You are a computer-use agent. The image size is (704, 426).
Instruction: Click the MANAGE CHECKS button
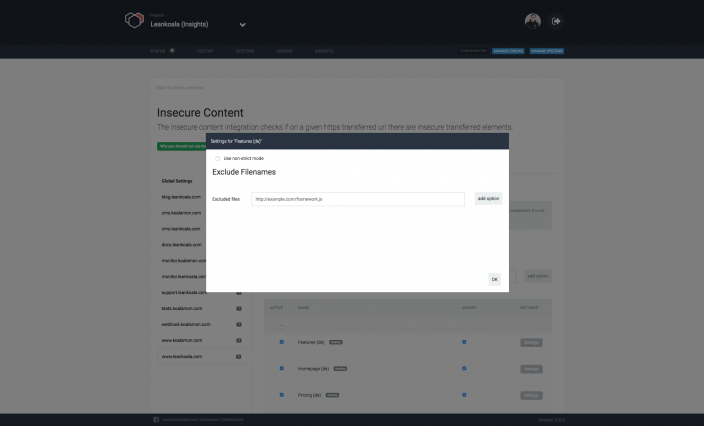pos(508,51)
